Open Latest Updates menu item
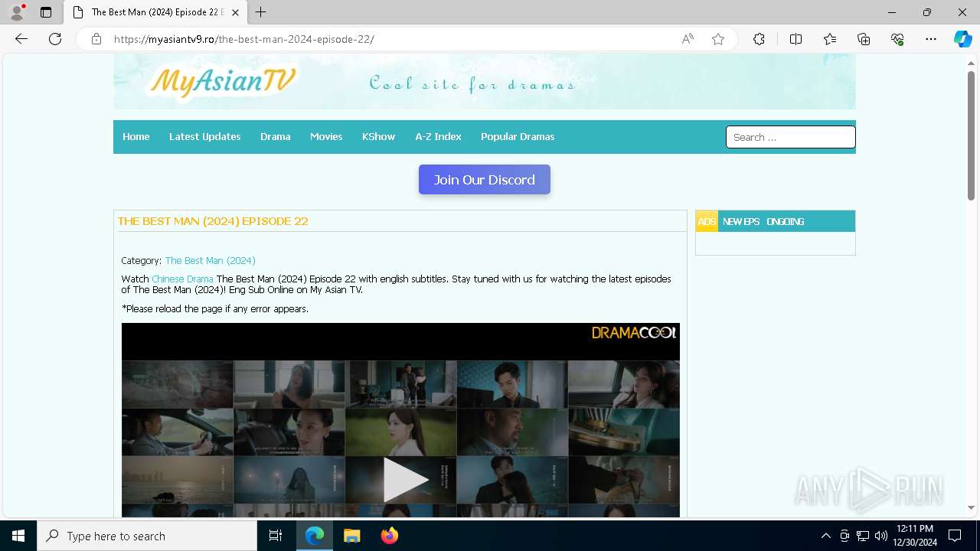This screenshot has height=551, width=980. click(x=205, y=136)
